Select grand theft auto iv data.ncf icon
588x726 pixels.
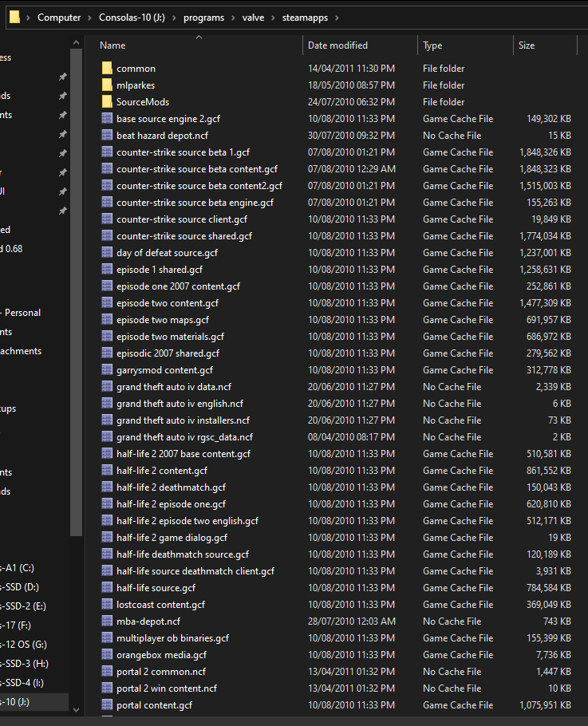pos(107,386)
